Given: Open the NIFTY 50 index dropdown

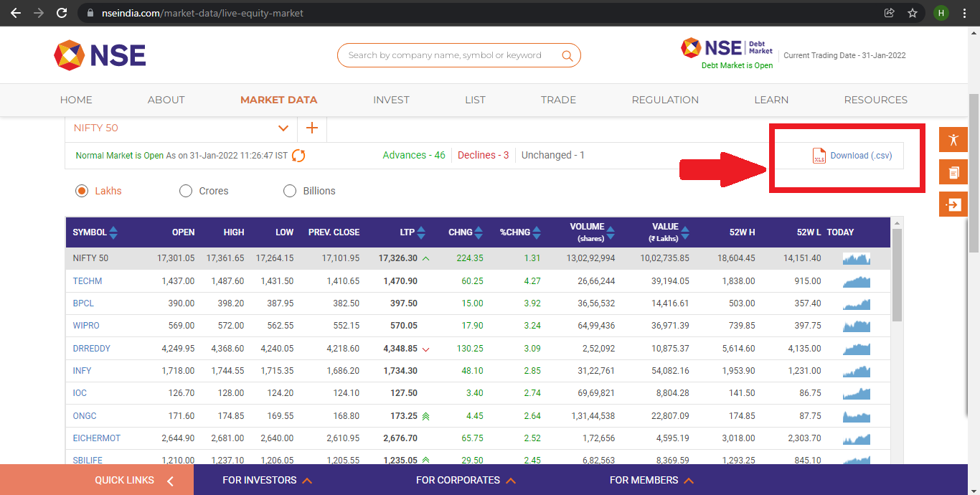Looking at the screenshot, I should click(x=181, y=128).
